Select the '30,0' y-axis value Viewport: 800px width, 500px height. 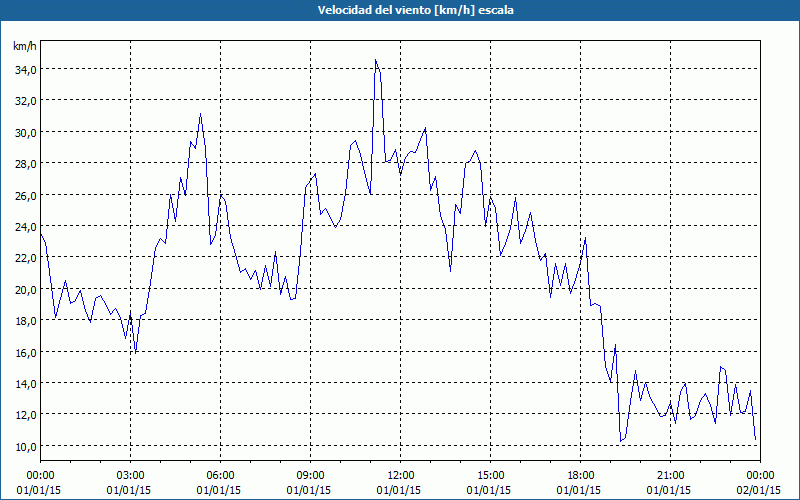[25, 132]
